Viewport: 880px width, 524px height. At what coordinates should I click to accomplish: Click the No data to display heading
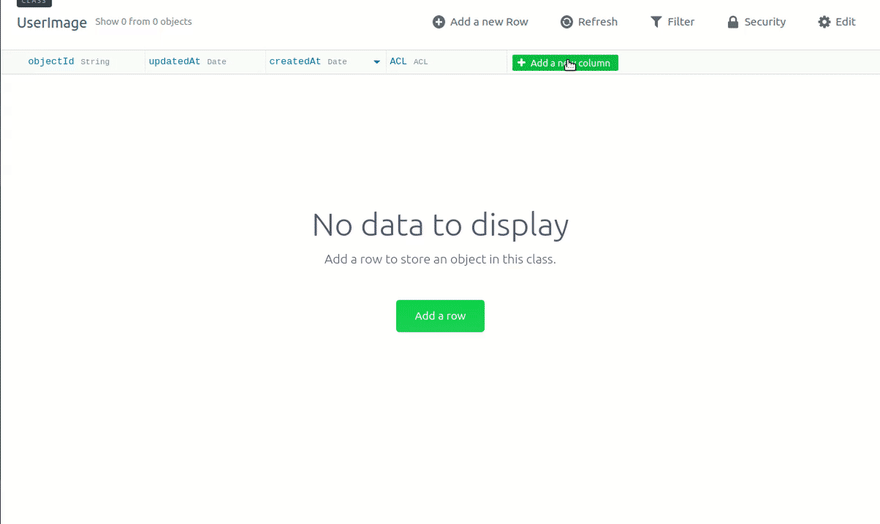tap(440, 226)
